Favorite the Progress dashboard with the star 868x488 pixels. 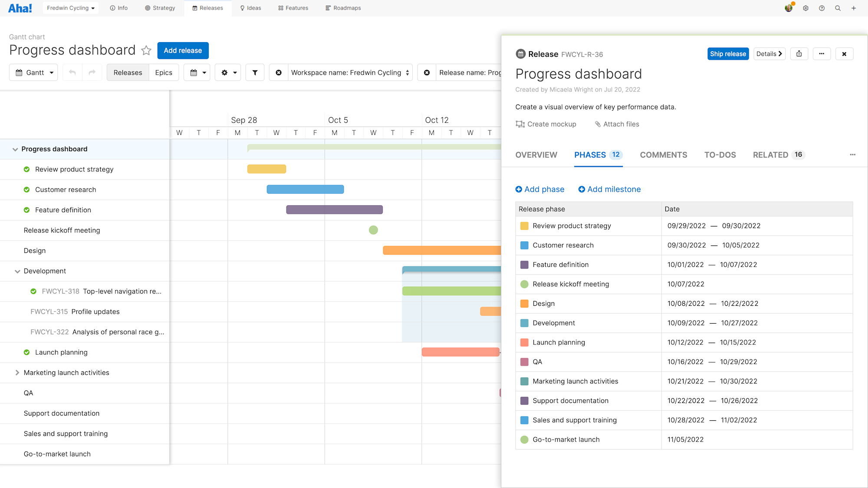146,50
